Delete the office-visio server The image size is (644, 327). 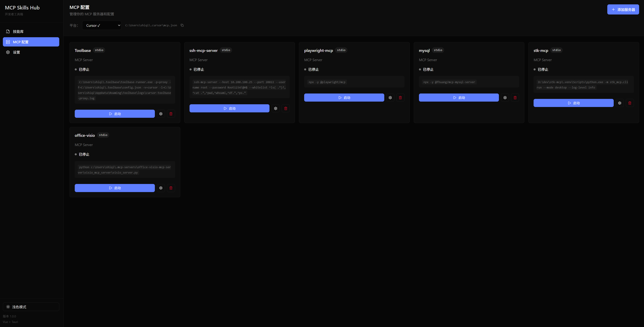(171, 188)
